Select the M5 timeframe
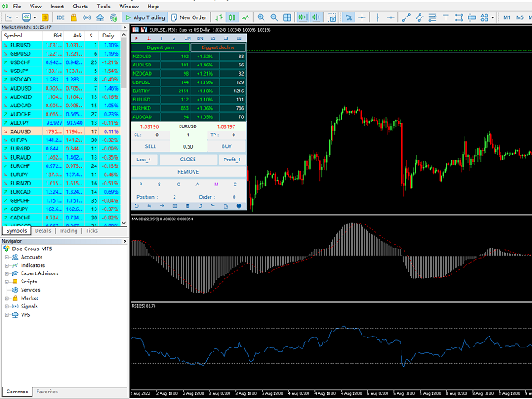The width and height of the screenshot is (532, 399). point(520,17)
